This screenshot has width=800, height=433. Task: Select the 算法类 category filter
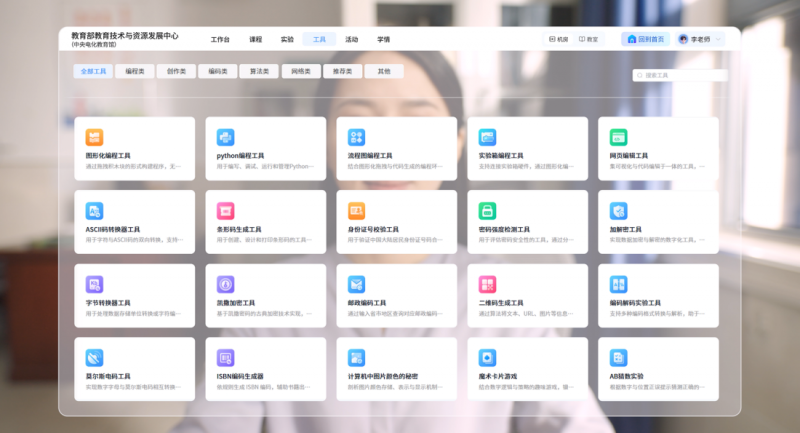click(259, 72)
